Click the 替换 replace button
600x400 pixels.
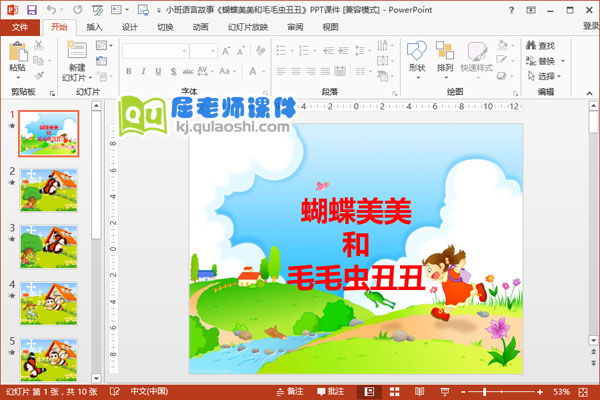click(x=540, y=61)
